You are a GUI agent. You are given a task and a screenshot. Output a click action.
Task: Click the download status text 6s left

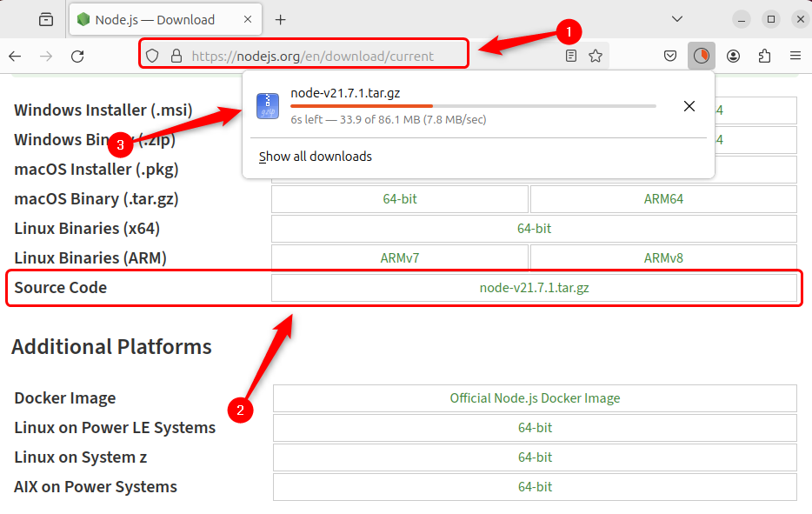389,120
